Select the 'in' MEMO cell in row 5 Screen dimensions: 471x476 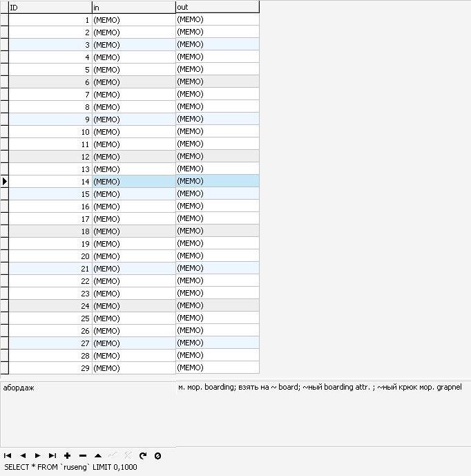coord(134,70)
